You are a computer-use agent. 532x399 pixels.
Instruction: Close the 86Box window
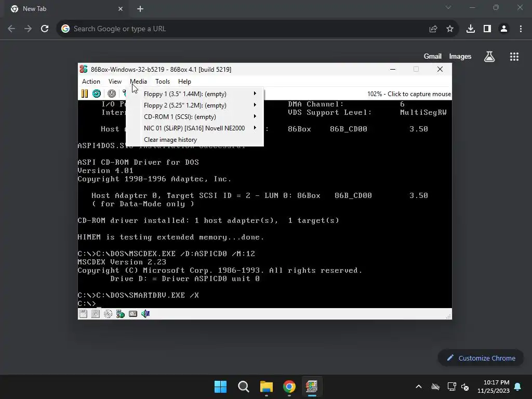click(x=440, y=69)
